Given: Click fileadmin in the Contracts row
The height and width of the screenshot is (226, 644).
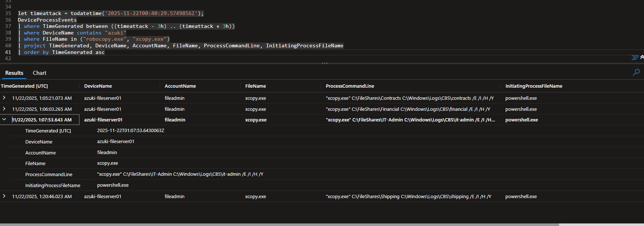Looking at the screenshot, I should point(175,98).
